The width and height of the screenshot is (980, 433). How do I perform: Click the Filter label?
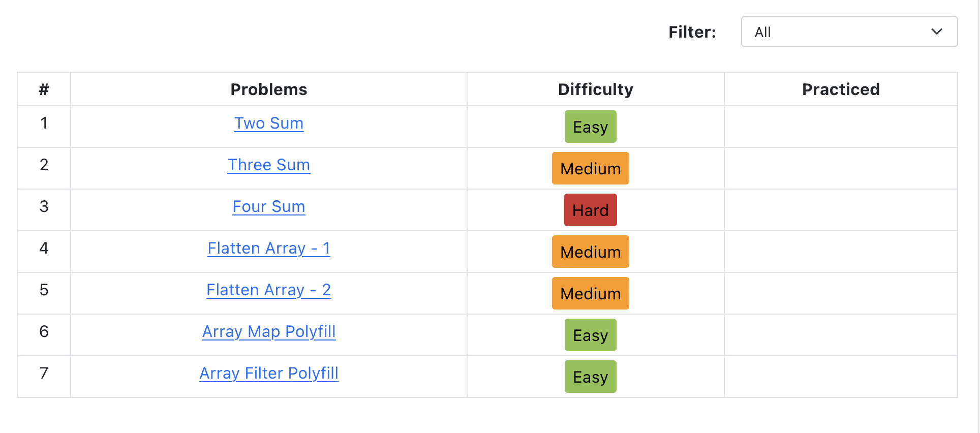point(692,32)
